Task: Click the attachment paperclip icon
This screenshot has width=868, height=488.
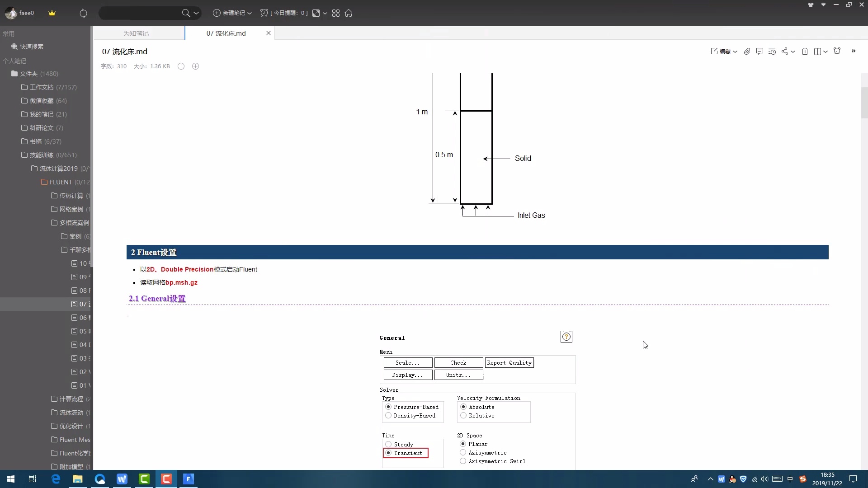Action: pos(747,52)
